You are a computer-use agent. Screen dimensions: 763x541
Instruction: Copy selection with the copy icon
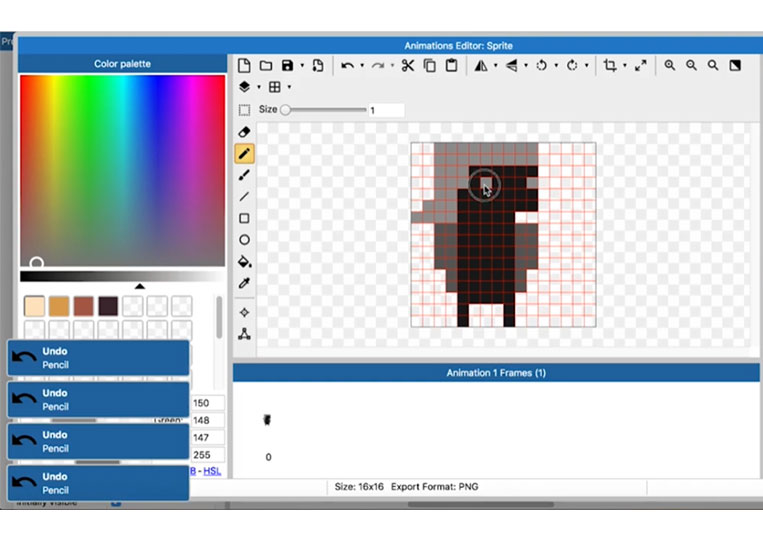(x=430, y=65)
